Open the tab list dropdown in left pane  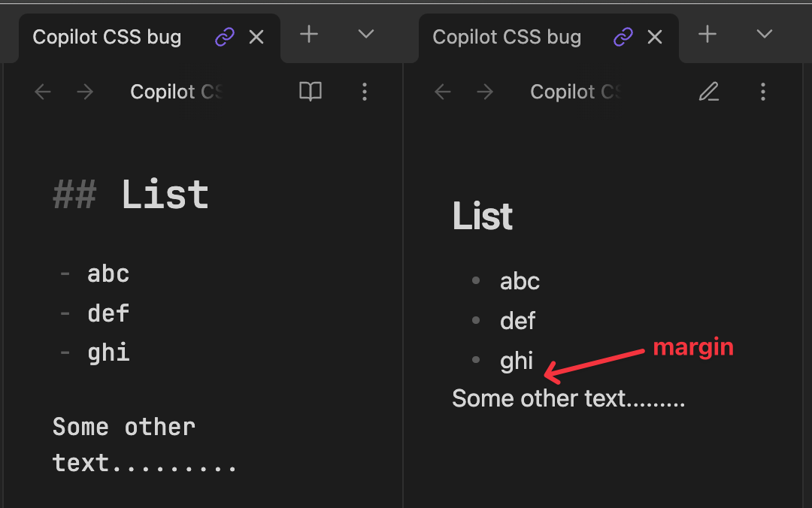click(x=366, y=34)
